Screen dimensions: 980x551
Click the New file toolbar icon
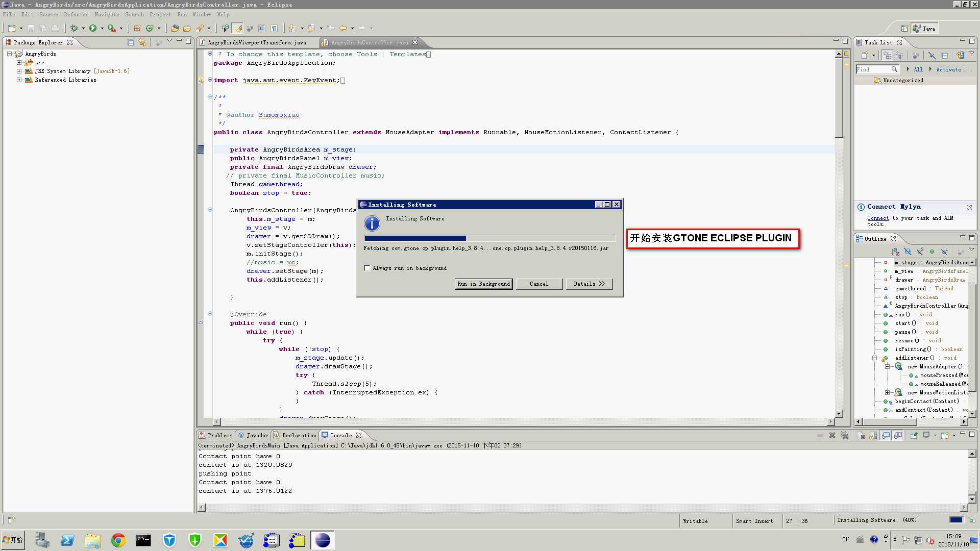pos(12,28)
